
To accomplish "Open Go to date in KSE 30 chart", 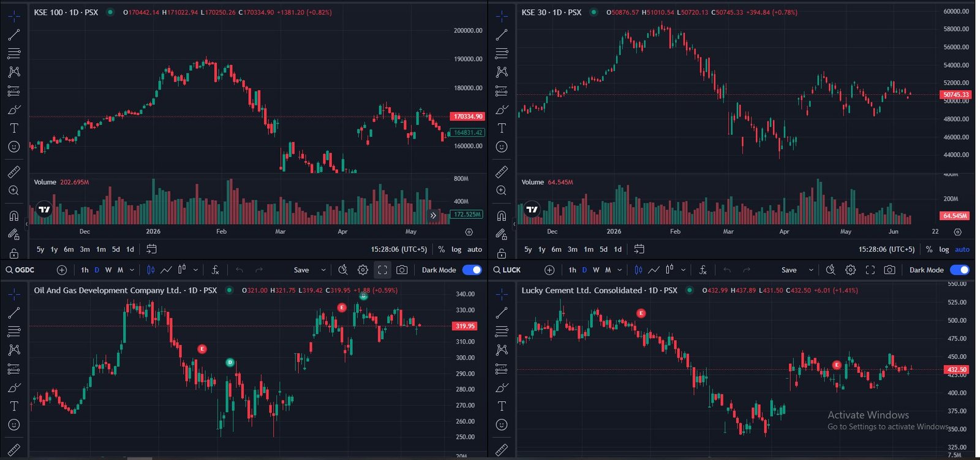I will click(639, 249).
